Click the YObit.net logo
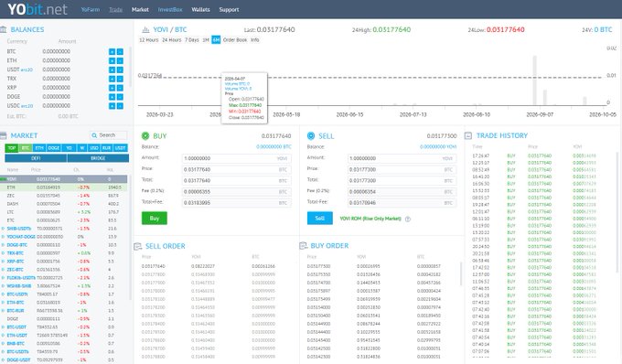Screen dimensions: 622x364 coord(38,9)
